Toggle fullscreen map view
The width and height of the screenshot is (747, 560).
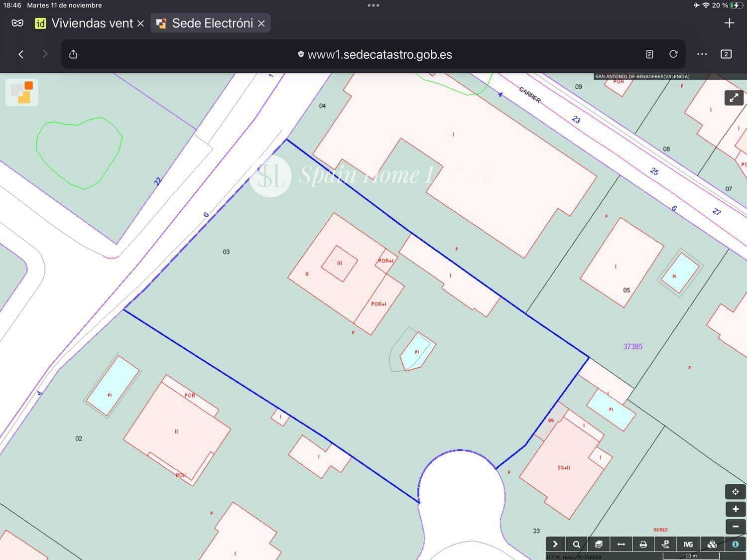[734, 98]
